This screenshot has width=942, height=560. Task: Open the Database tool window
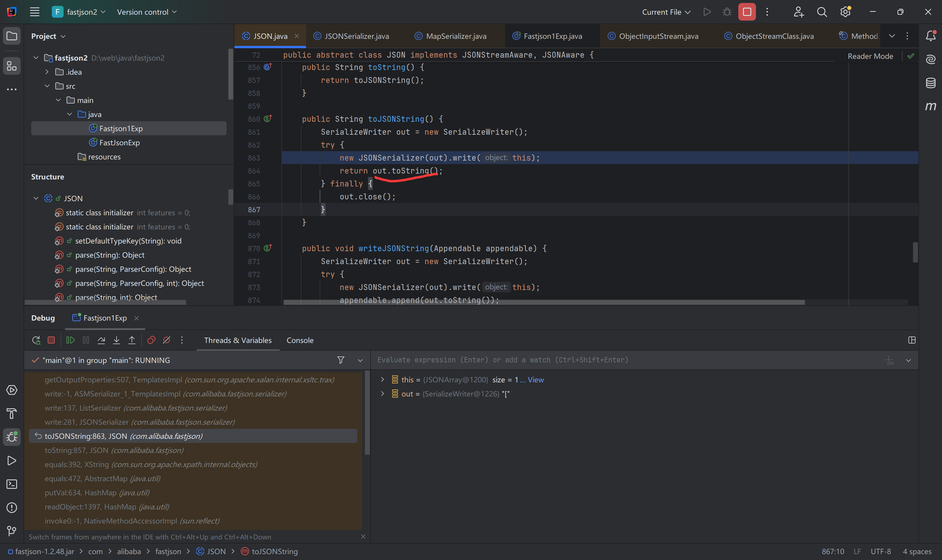tap(931, 83)
